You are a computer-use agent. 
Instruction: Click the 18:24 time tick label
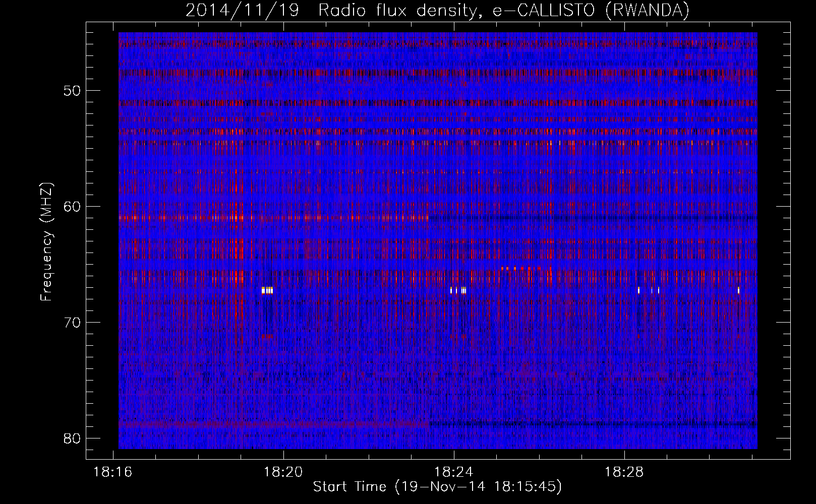tap(454, 472)
